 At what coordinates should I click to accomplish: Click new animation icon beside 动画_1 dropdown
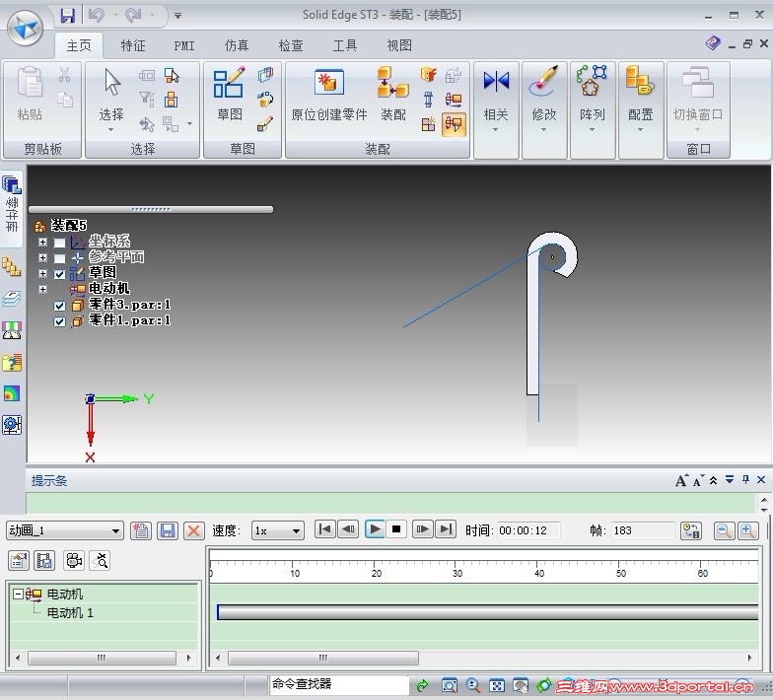(x=140, y=530)
